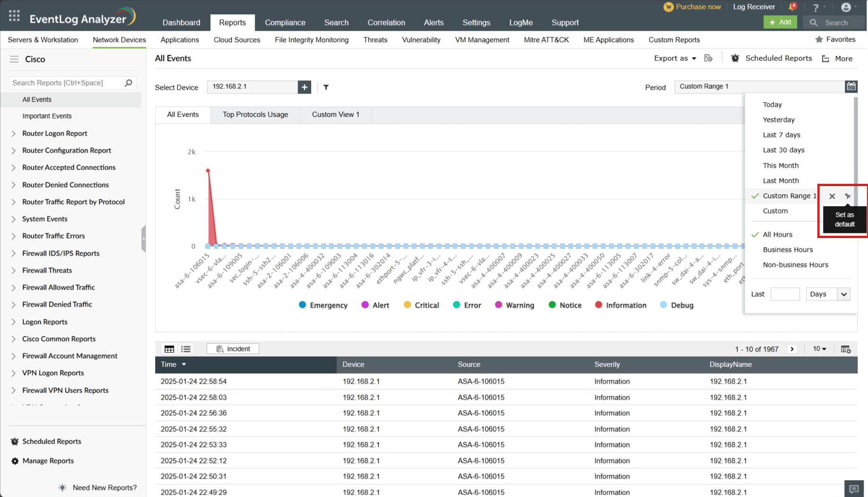Viewport: 868px width, 497px height.
Task: Expand Cisco Common Reports tree
Action: click(13, 339)
